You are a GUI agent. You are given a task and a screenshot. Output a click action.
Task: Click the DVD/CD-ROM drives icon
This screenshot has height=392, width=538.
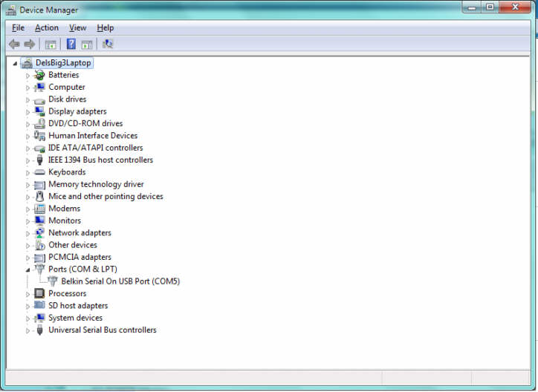coord(40,123)
